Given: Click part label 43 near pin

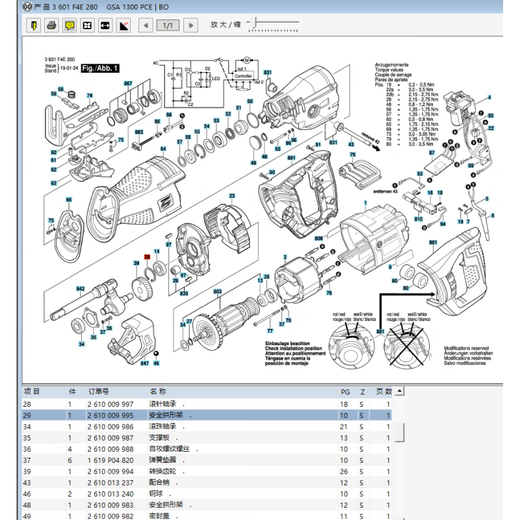Looking at the screenshot, I should (351, 144).
